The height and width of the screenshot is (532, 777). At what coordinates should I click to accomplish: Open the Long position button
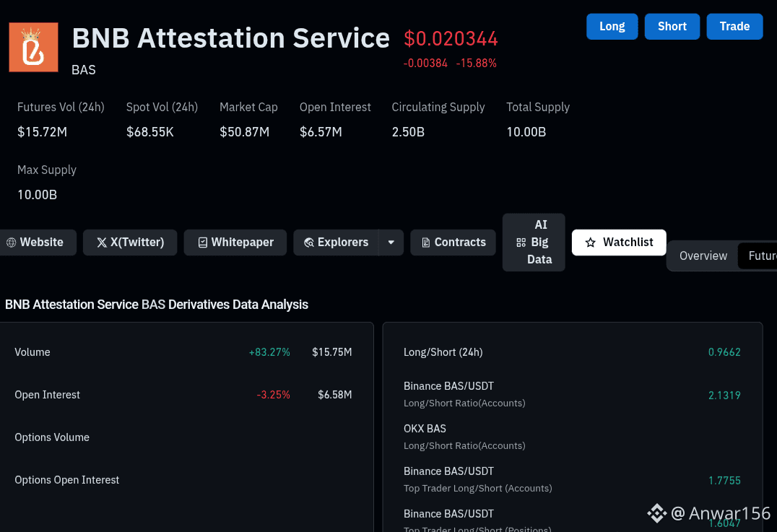point(612,26)
